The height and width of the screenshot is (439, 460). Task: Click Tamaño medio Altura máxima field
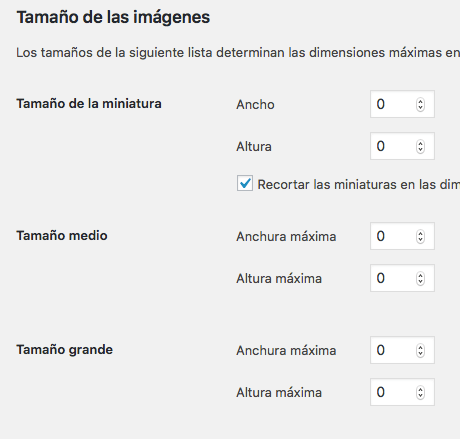point(402,278)
